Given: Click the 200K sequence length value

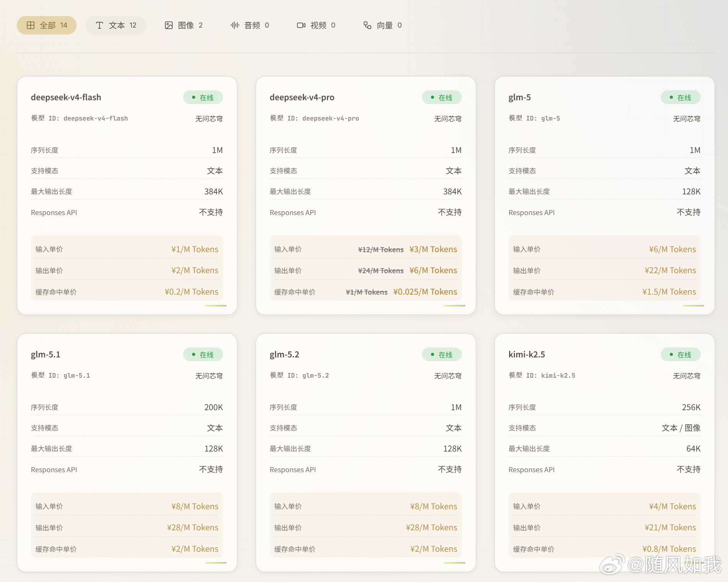Looking at the screenshot, I should pyautogui.click(x=214, y=408).
